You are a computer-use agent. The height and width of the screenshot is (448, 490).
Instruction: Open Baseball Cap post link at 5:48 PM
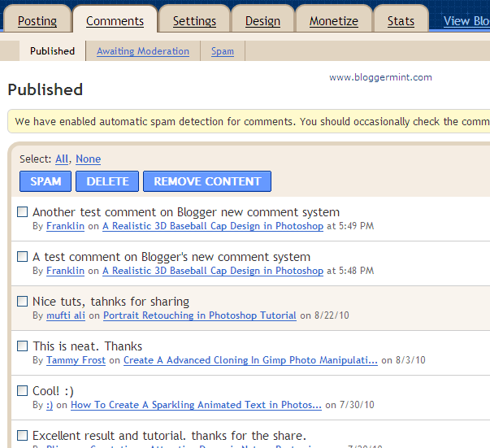tap(213, 271)
